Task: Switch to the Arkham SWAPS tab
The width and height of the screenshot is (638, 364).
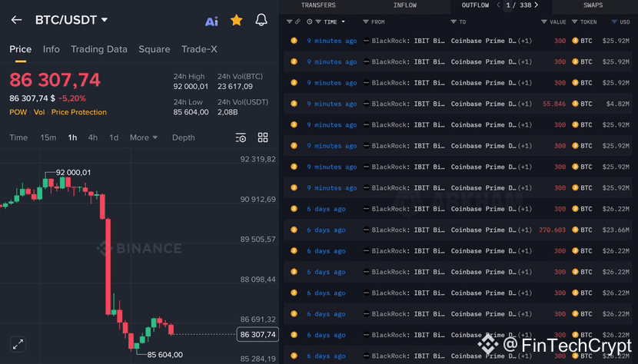Action: click(593, 5)
